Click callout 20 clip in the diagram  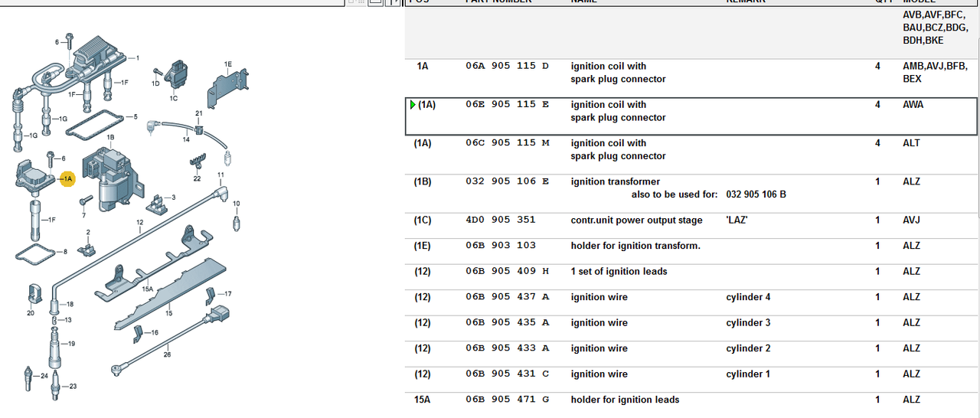pyautogui.click(x=31, y=312)
